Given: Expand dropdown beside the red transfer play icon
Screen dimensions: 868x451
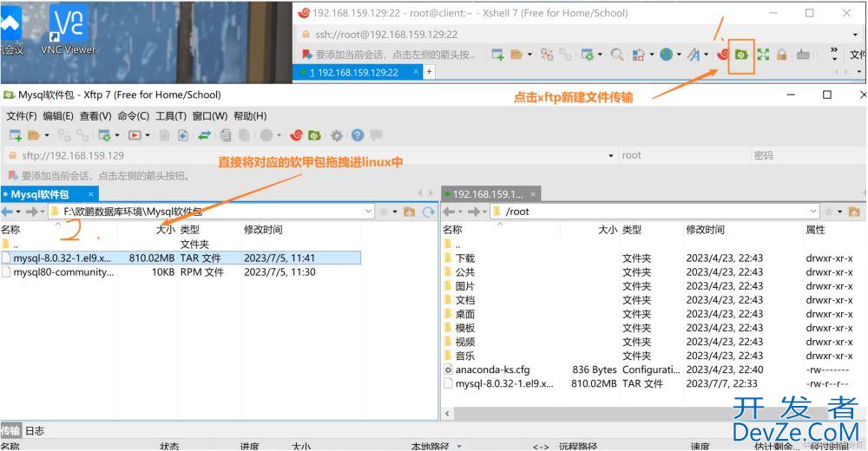Looking at the screenshot, I should point(148,135).
